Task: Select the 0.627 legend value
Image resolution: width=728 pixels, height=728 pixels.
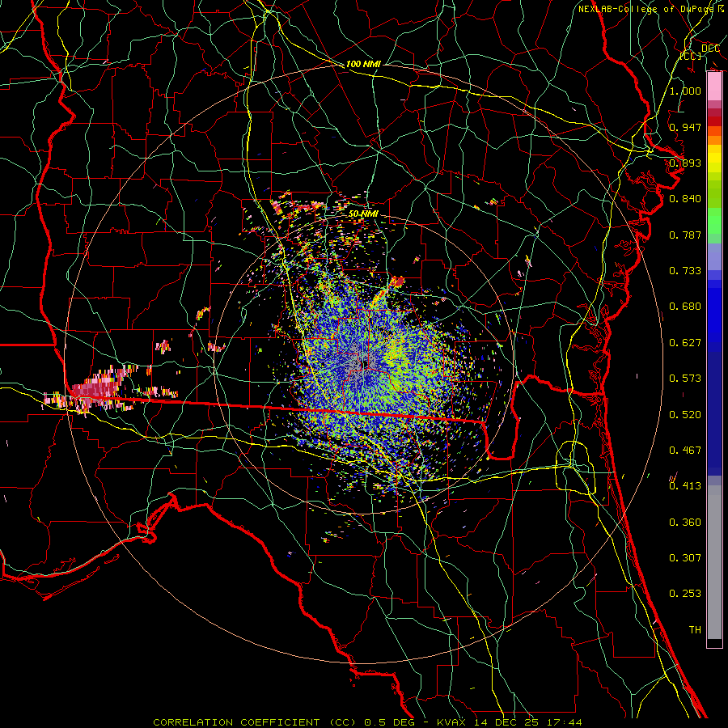Action: point(685,343)
